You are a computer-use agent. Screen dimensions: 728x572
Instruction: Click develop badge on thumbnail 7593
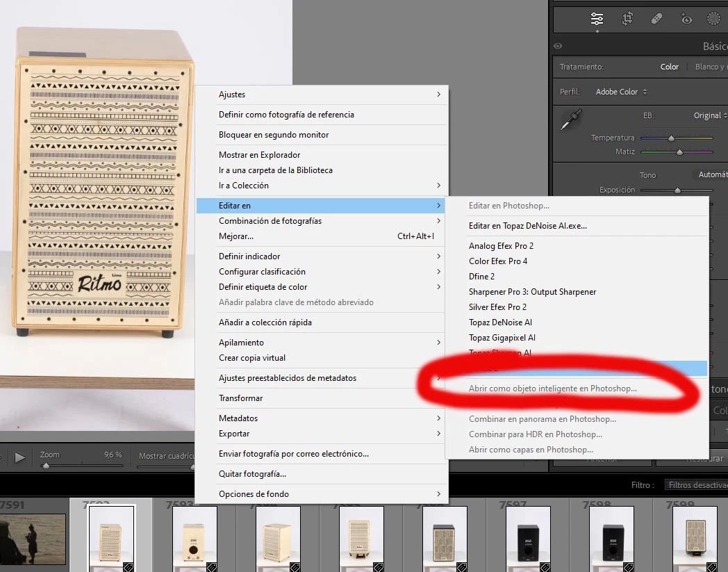click(211, 567)
